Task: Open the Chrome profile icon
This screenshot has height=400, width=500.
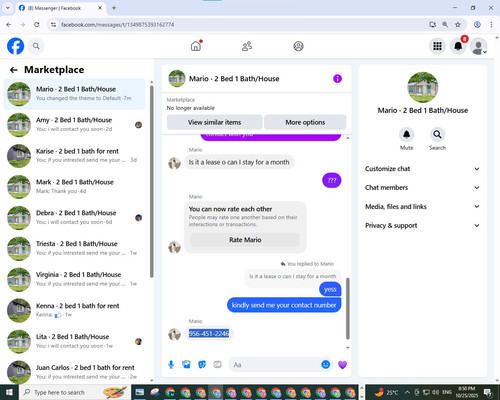Action: 477,24
